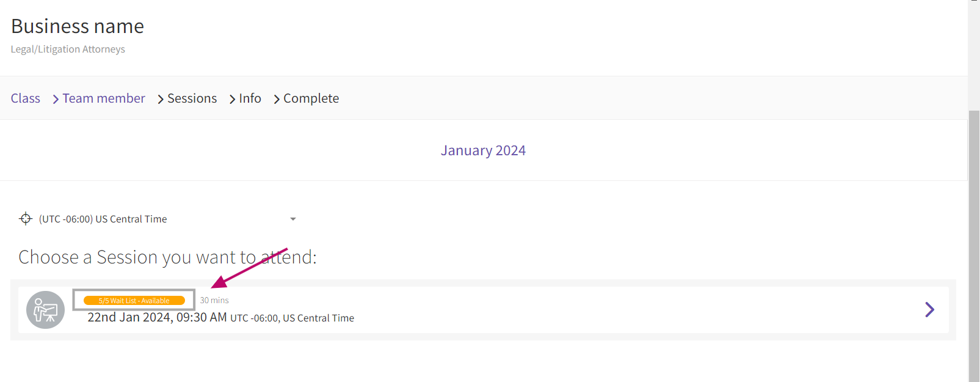Image resolution: width=980 pixels, height=382 pixels.
Task: Select the Sessions breadcrumb step
Action: click(192, 98)
